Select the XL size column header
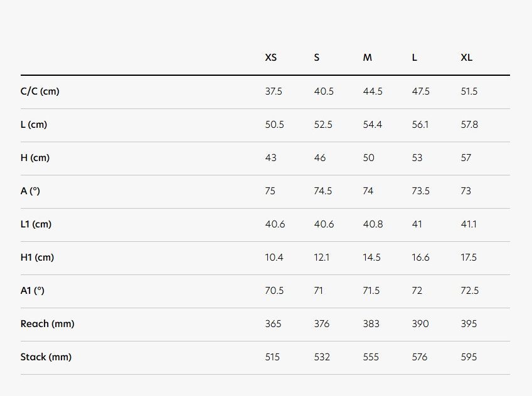This screenshot has height=396, width=532. point(467,58)
